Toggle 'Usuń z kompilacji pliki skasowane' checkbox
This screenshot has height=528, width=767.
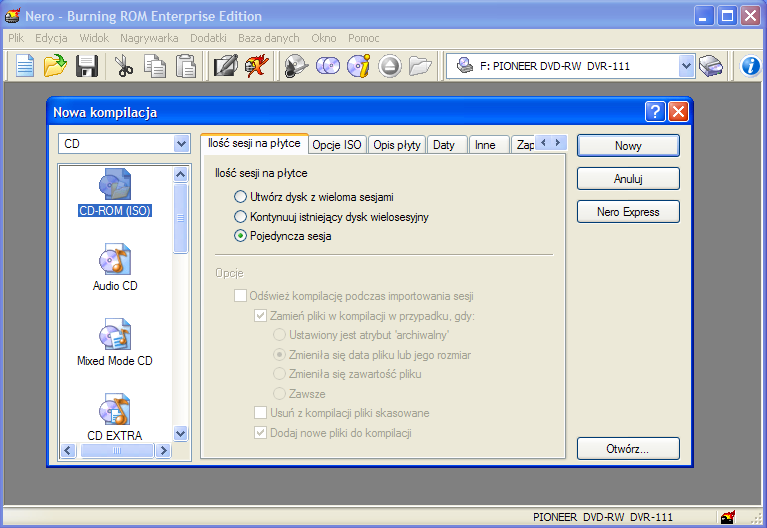click(260, 413)
